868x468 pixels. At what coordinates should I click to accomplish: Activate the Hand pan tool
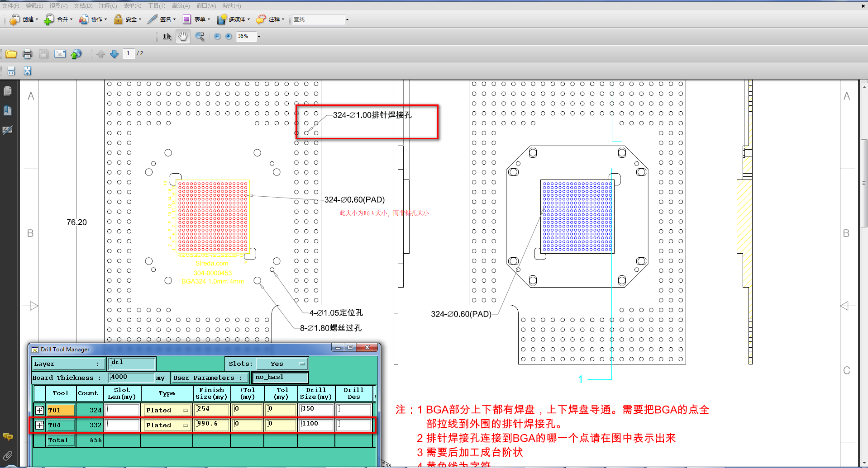pos(183,37)
